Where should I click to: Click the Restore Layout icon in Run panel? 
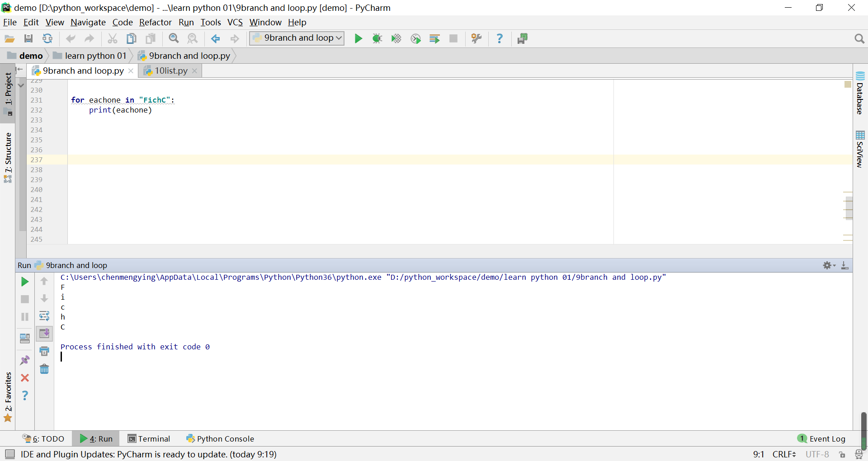[x=25, y=338]
